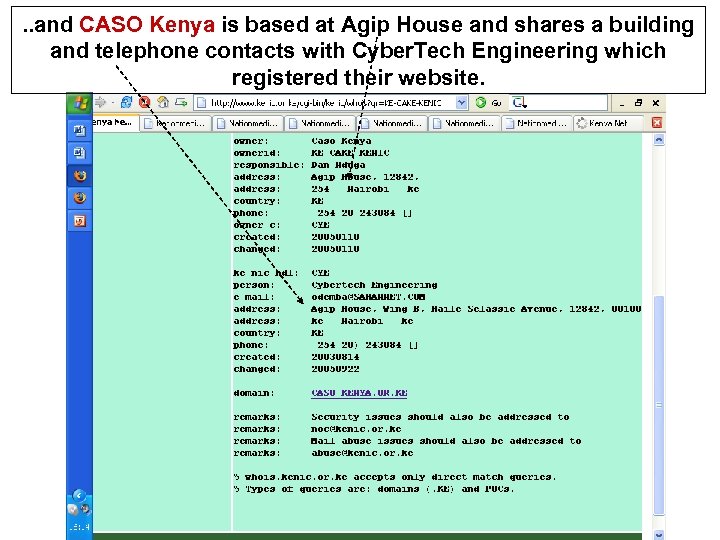Viewport: 720px width, 540px height.
Task: Click the scrollbar down arrow
Action: click(659, 534)
